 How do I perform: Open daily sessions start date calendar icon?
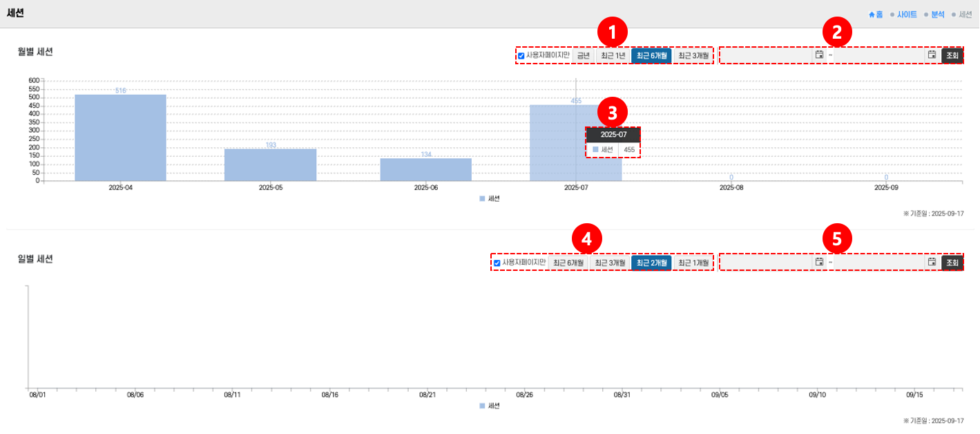(819, 263)
